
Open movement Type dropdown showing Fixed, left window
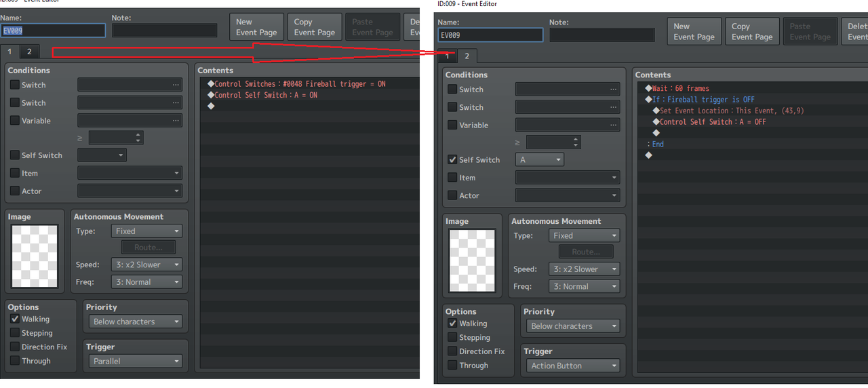point(146,231)
